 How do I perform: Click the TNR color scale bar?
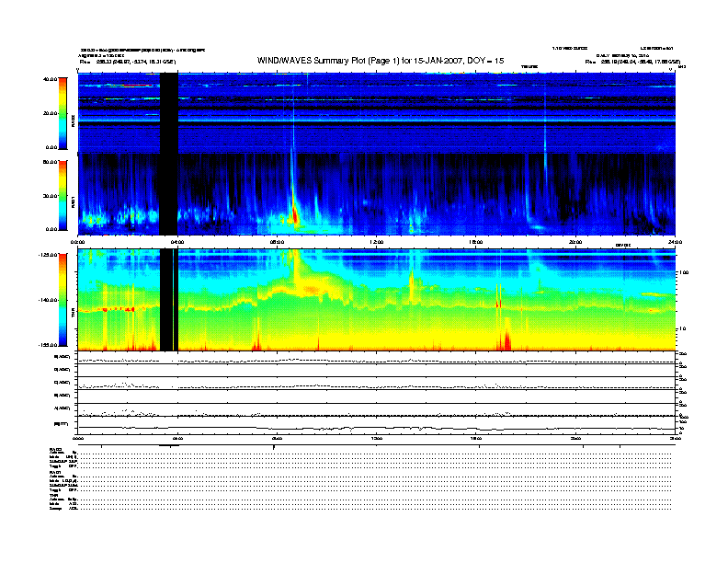click(x=63, y=300)
